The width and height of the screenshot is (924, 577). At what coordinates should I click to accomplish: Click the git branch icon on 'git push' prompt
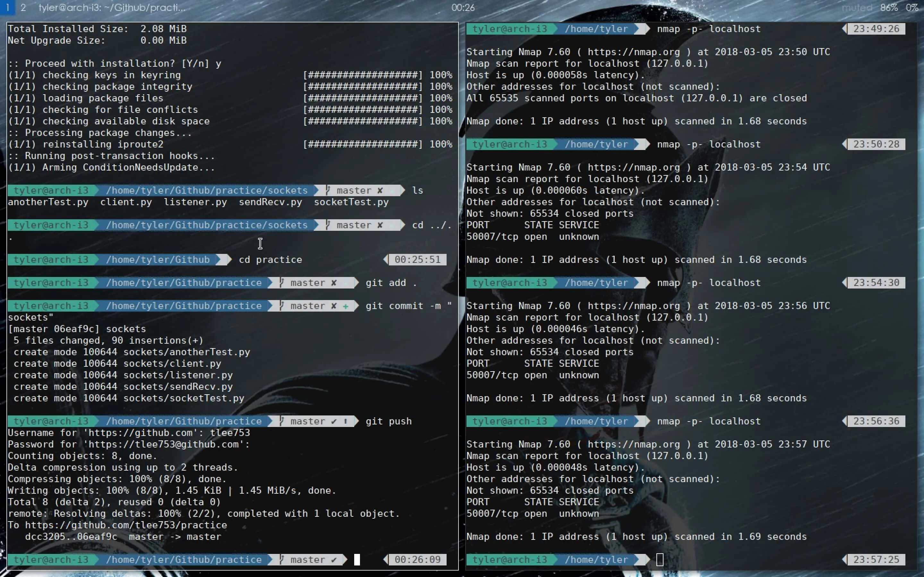pos(281,421)
